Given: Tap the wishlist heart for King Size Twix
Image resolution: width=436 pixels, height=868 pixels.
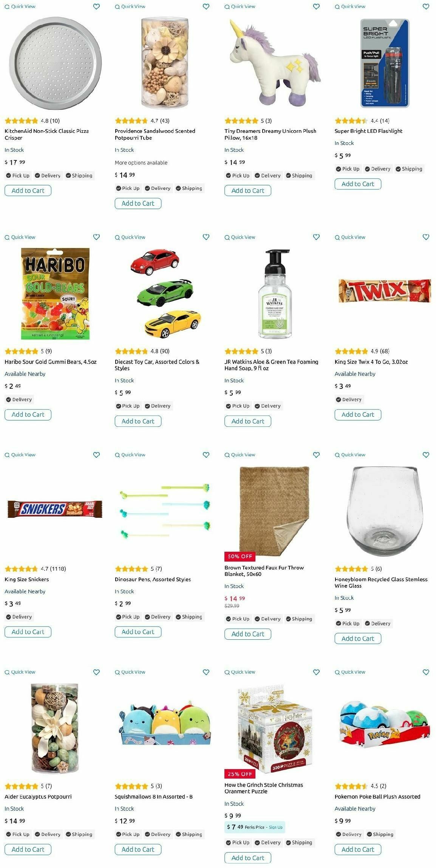Looking at the screenshot, I should click(426, 237).
